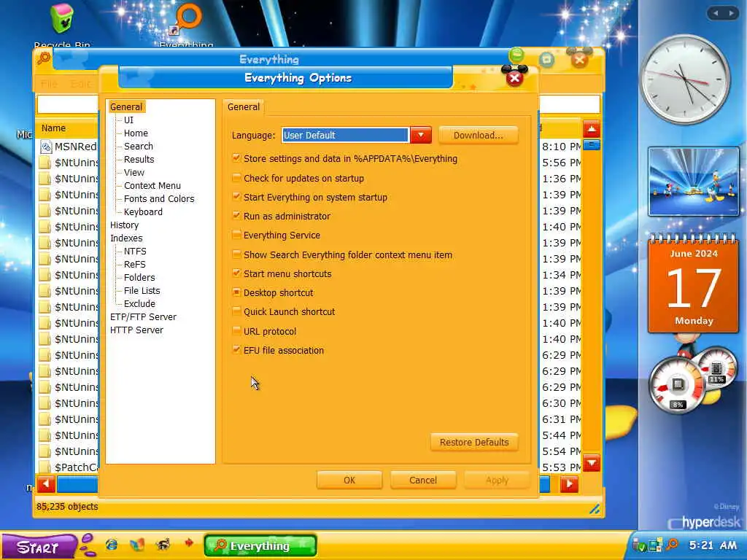Open Context Menu options page
The height and width of the screenshot is (560, 747).
(152, 186)
